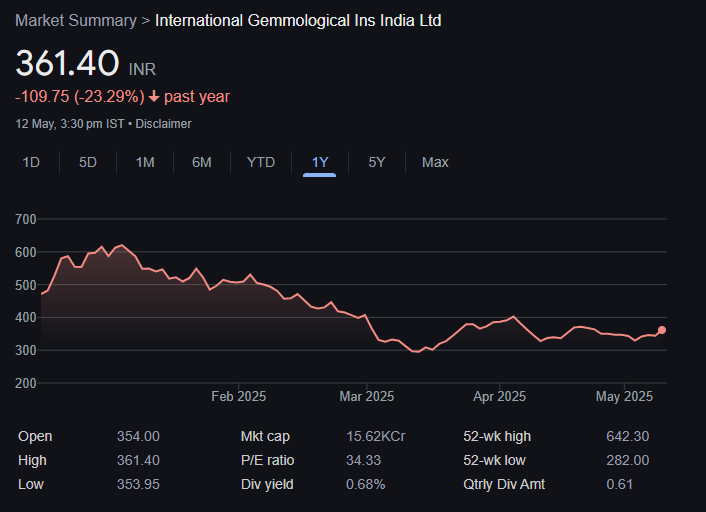Click the market cap value 15.62KCr
The width and height of the screenshot is (706, 512).
[x=376, y=436]
